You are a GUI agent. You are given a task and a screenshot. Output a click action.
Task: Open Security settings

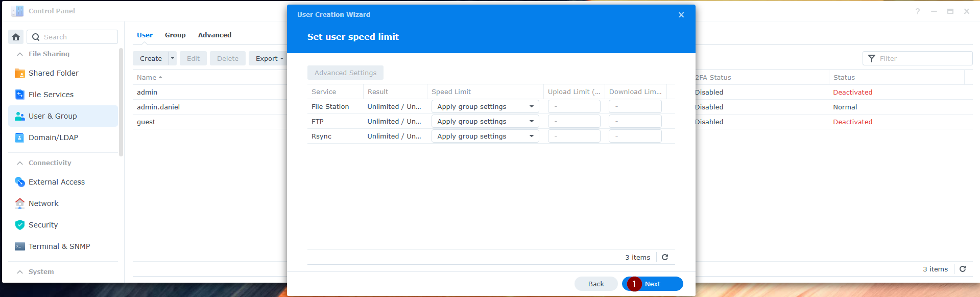click(43, 225)
